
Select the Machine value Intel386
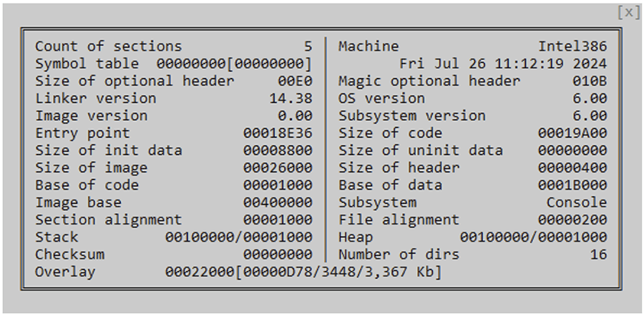(572, 46)
